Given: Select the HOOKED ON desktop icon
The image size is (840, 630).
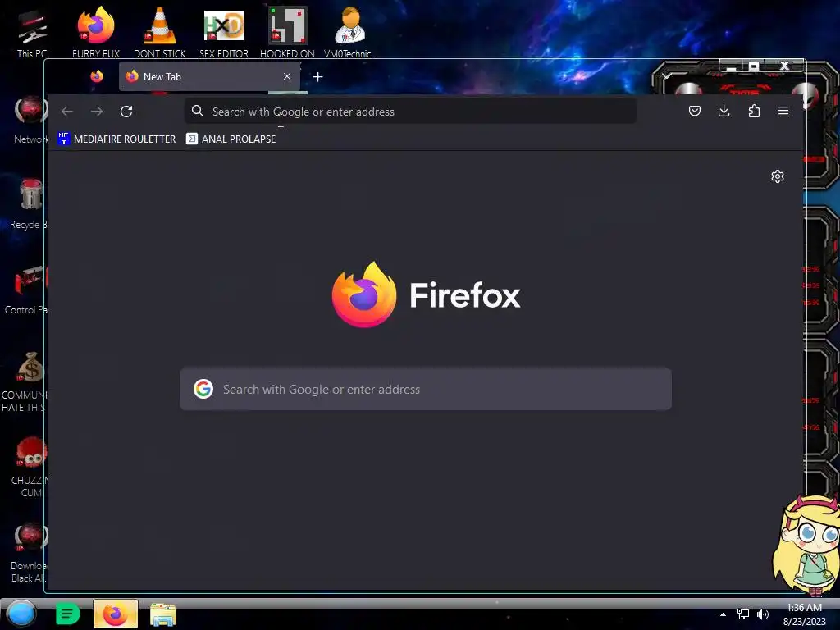Looking at the screenshot, I should [x=287, y=32].
